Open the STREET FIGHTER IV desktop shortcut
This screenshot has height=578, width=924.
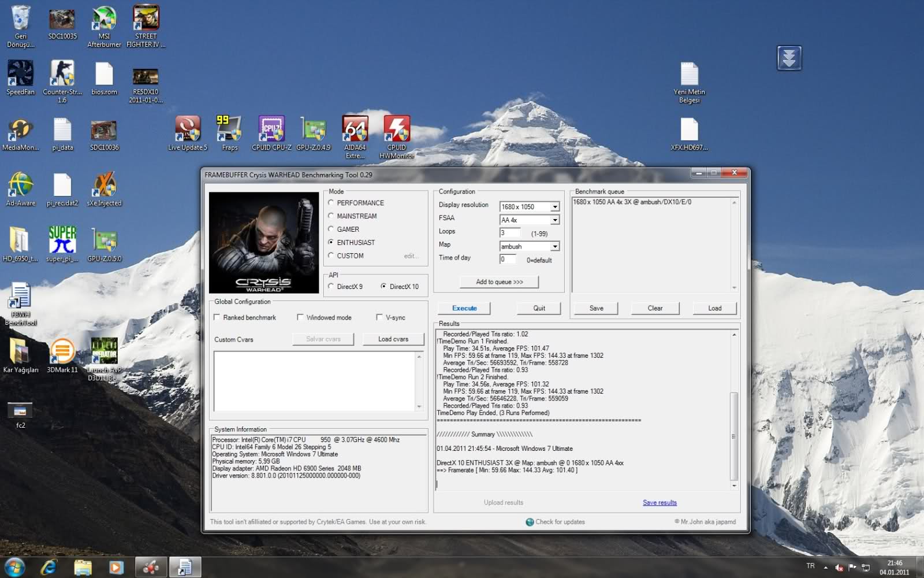coord(146,26)
